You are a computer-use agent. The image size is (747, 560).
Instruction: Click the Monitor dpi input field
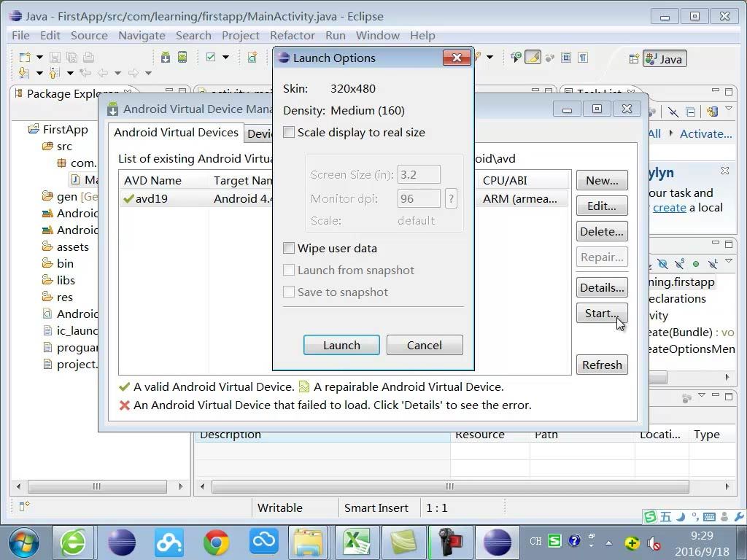(x=419, y=198)
